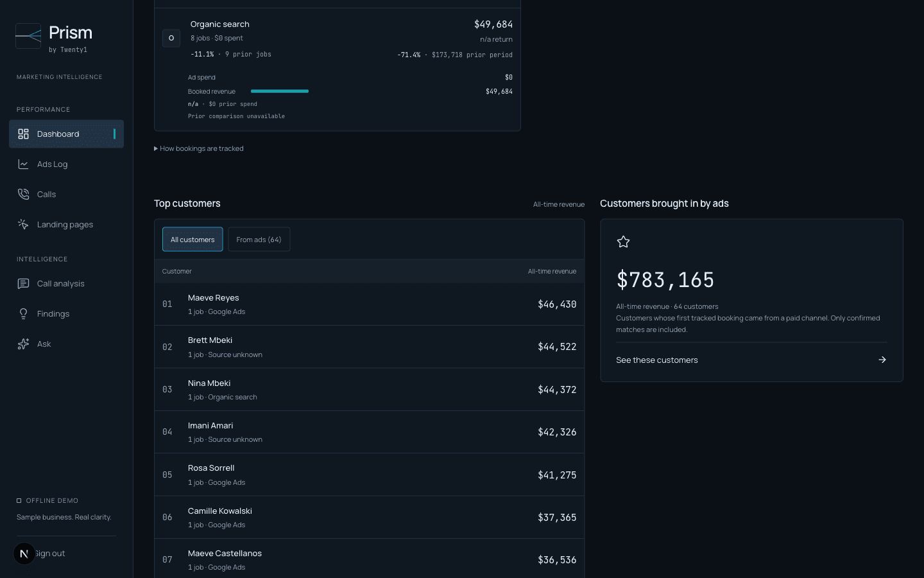Go to Calls page
This screenshot has width=924, height=578.
pos(66,194)
